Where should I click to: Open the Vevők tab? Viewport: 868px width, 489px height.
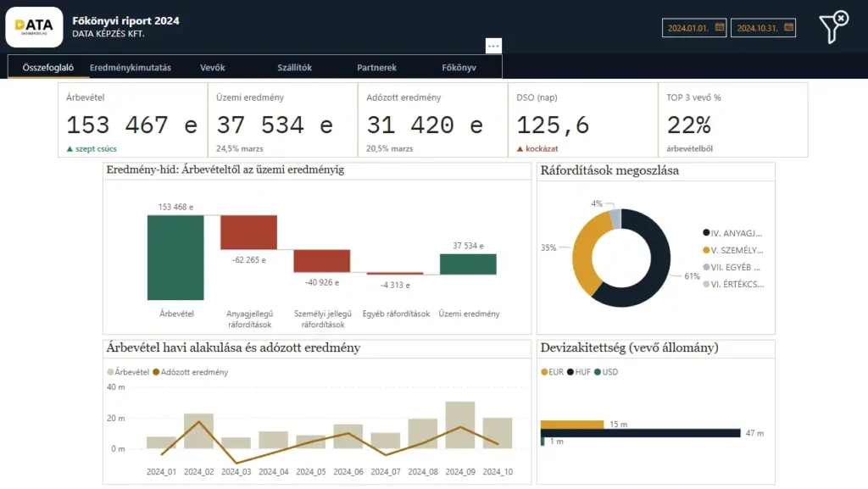[x=213, y=68]
